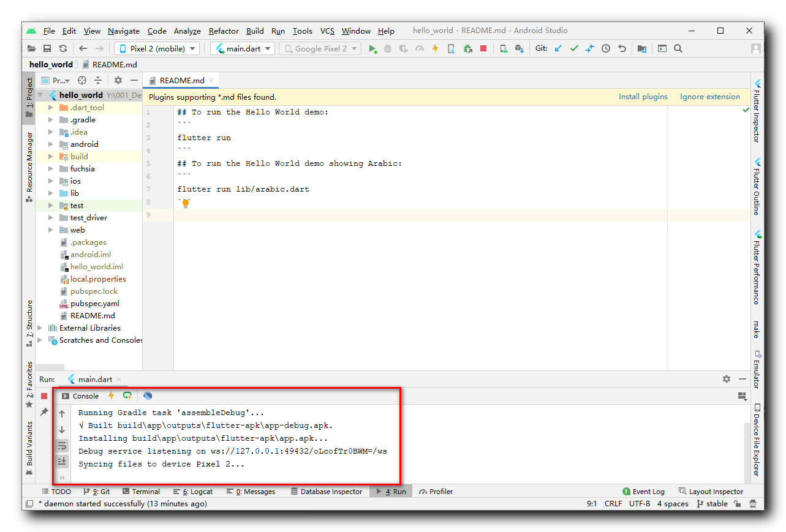Click the UTF-8 encoding in status bar
This screenshot has width=786, height=532.
pos(640,504)
